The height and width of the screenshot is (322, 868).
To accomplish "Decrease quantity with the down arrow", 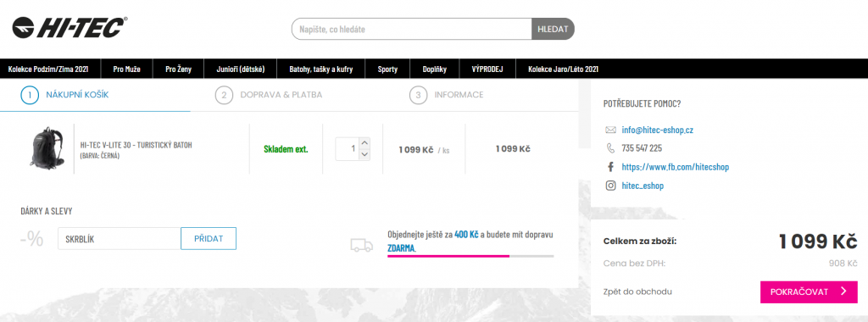I will click(364, 154).
